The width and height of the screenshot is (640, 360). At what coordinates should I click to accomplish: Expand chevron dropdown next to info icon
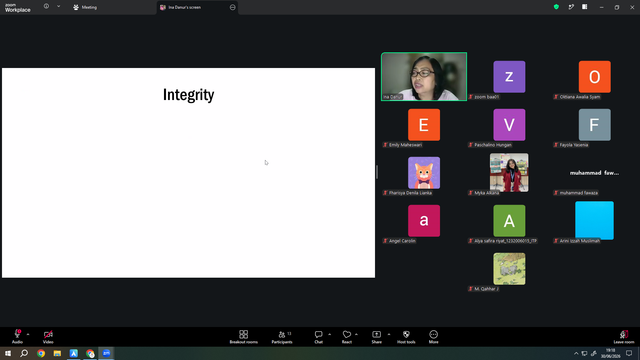[x=58, y=7]
